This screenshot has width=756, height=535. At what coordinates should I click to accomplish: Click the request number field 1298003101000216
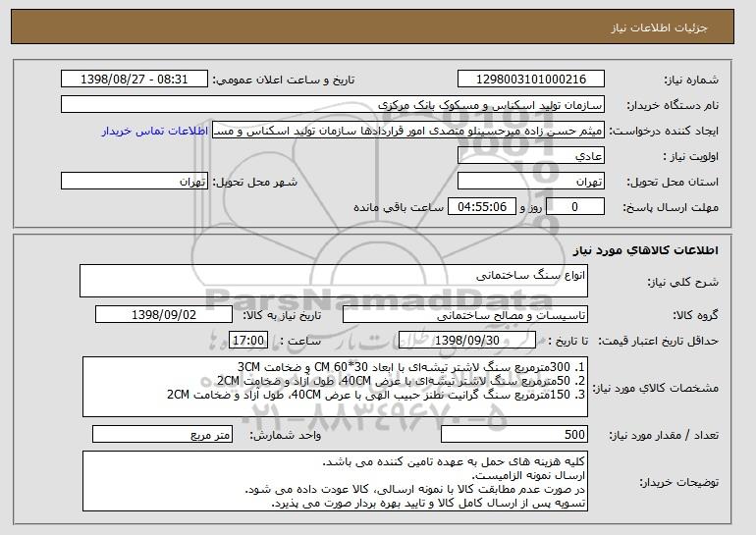point(531,80)
